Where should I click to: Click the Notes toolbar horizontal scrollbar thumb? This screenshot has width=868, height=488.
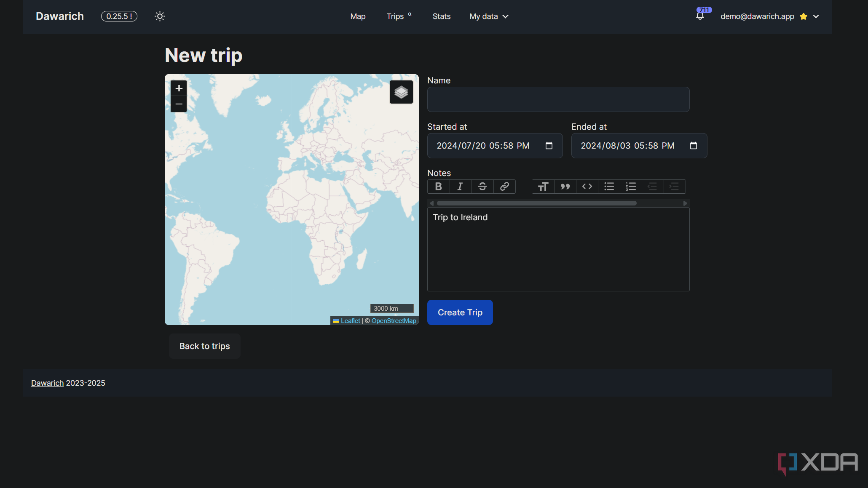536,203
